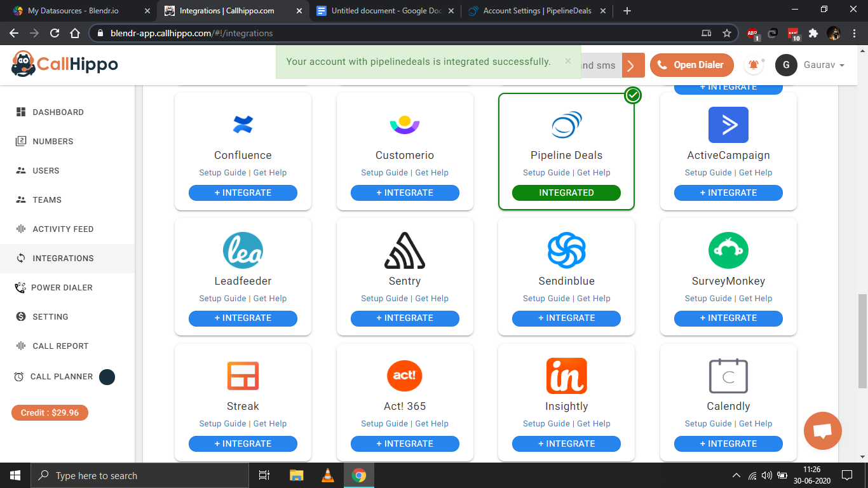Open VLC from the taskbar
The height and width of the screenshot is (488, 868).
click(328, 475)
